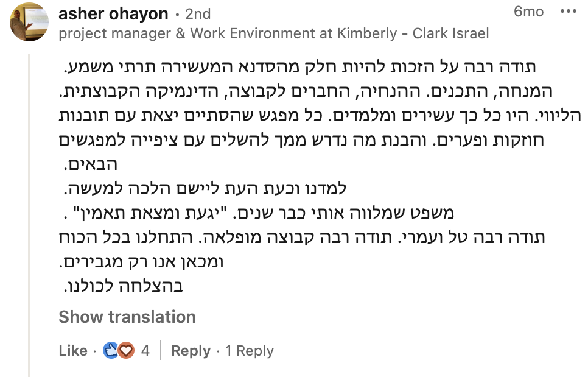
Task: Click the headline mentioning Kimberly - Clark Israel
Action: (x=273, y=33)
